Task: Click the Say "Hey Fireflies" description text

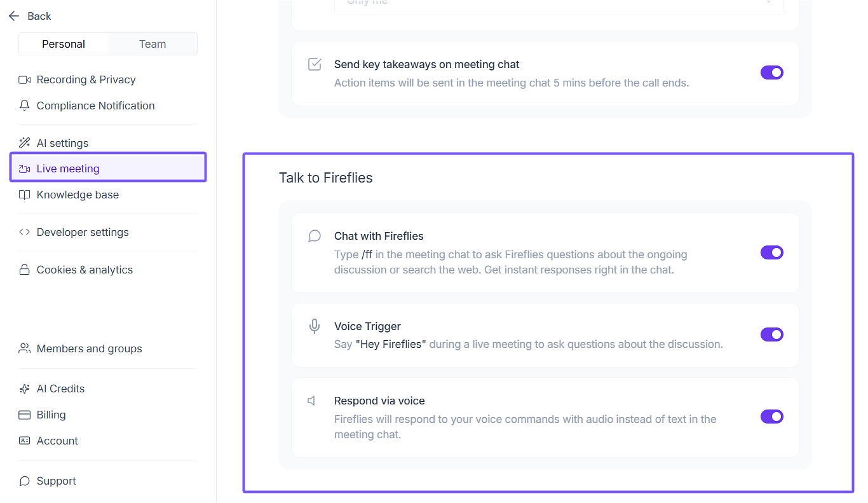Action: pos(529,345)
